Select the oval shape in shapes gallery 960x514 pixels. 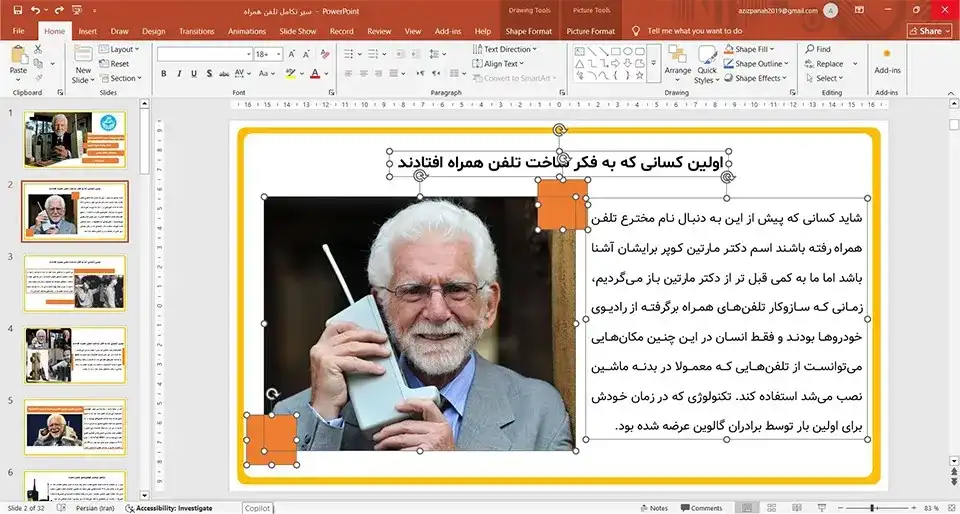(x=628, y=52)
